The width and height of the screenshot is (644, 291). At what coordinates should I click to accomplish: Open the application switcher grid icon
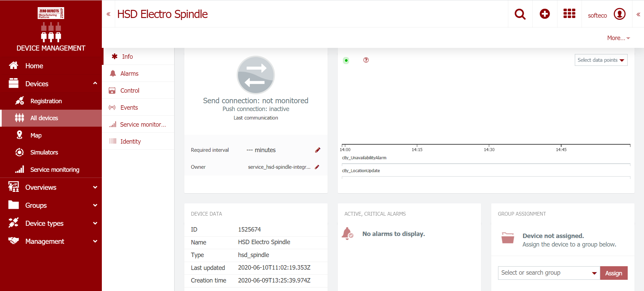click(569, 14)
